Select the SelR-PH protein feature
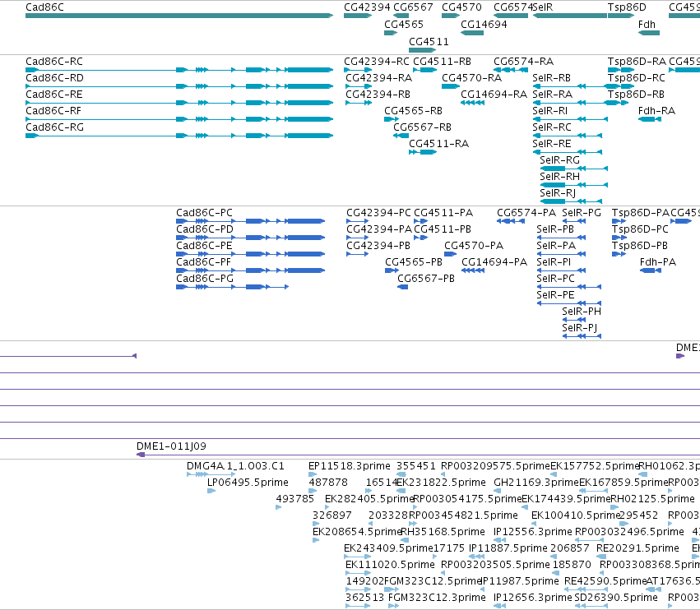This screenshot has width=700, height=610. (x=574, y=320)
